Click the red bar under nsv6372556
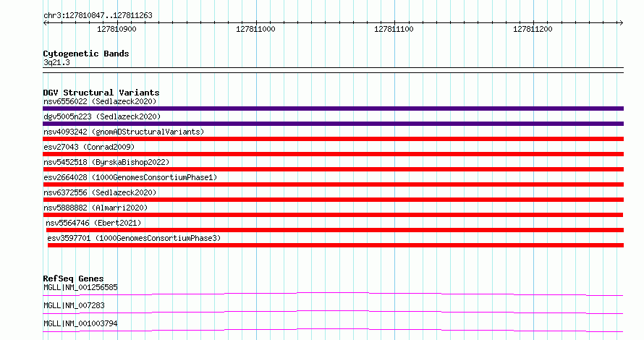The width and height of the screenshot is (644, 340). [333, 200]
